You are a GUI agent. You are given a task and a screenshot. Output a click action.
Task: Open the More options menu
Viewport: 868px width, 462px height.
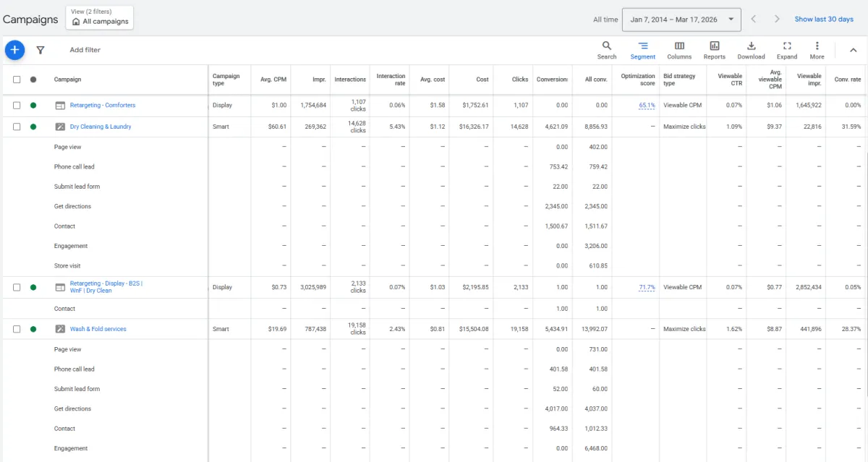pyautogui.click(x=817, y=50)
